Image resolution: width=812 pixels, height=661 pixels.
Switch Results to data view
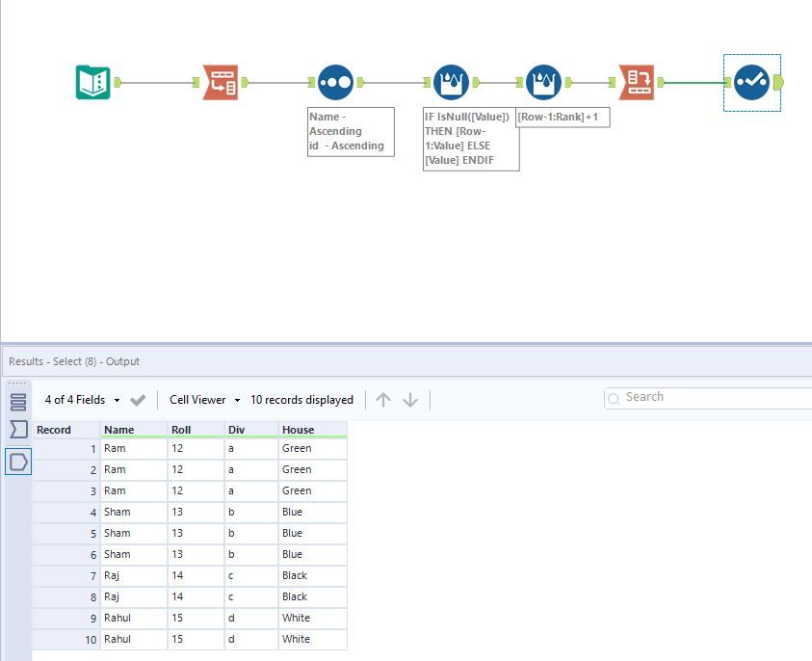coord(18,463)
